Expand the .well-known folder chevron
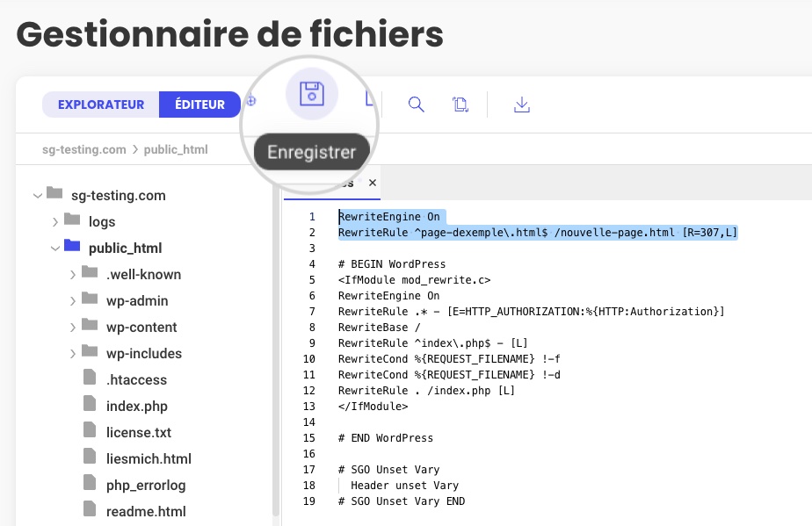 pyautogui.click(x=72, y=275)
